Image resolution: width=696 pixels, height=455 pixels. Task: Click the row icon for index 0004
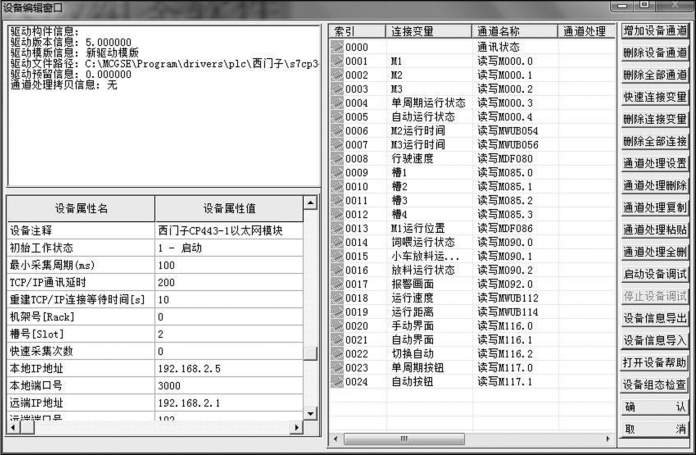337,103
